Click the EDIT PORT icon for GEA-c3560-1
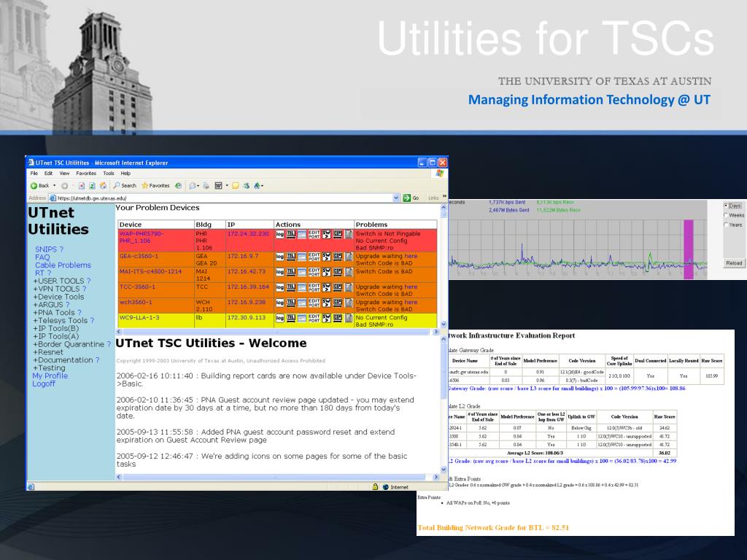This screenshot has width=747, height=560. point(314,257)
